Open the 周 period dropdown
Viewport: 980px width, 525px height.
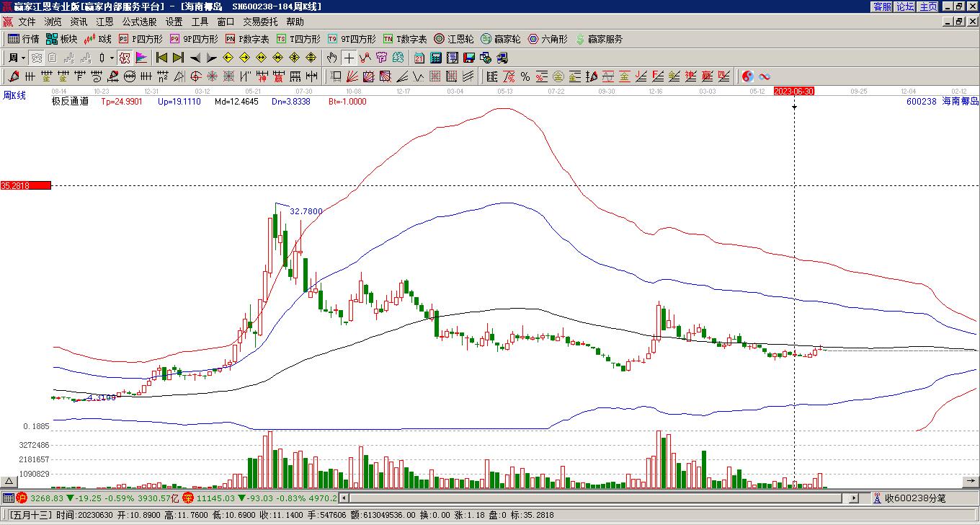tap(17, 58)
